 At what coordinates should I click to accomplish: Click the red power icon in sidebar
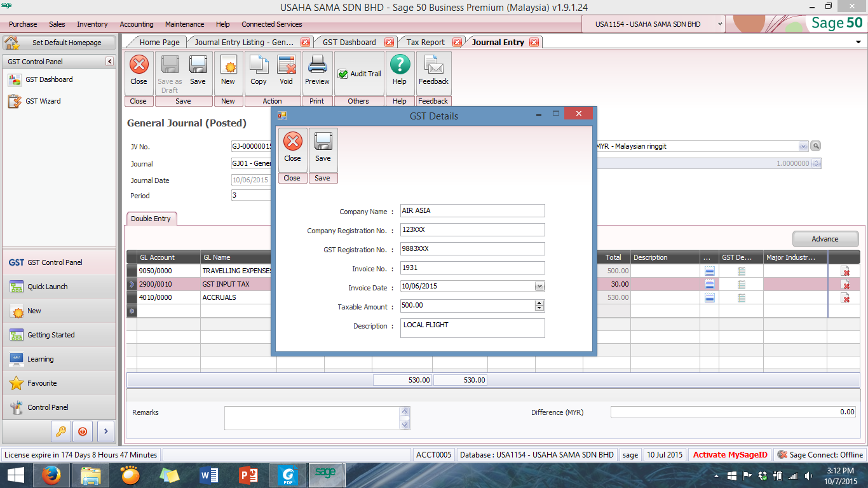[x=83, y=431]
